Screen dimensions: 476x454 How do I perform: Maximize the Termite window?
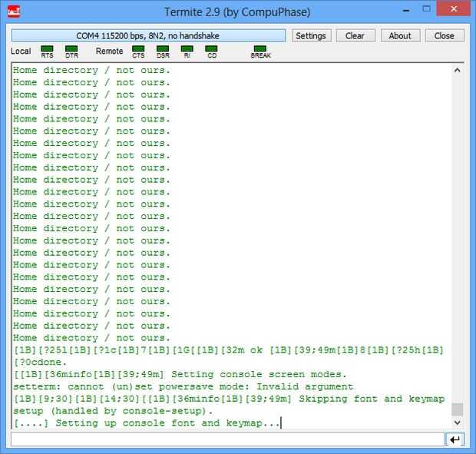(427, 9)
